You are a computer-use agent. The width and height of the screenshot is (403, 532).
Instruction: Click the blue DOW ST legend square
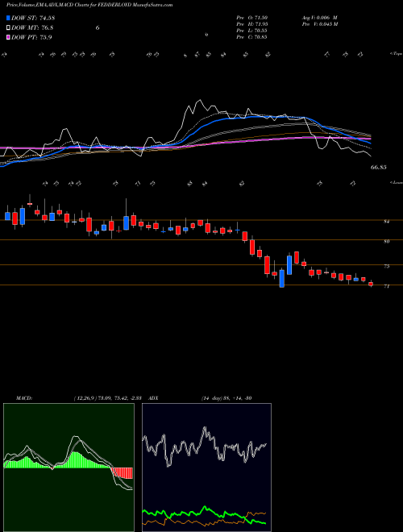(9, 18)
